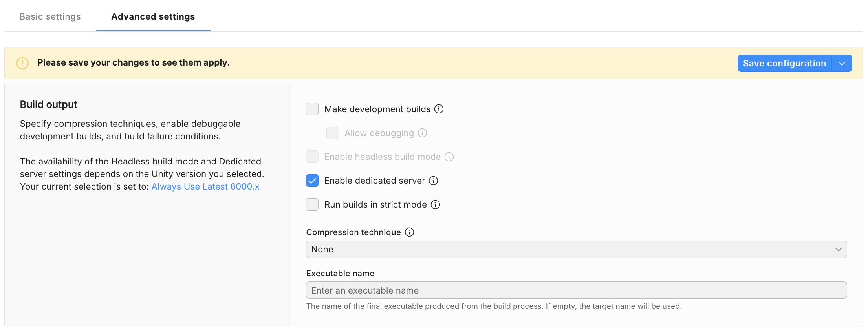Check the Enable headless build mode box
Viewport: 868px width, 332px height.
click(312, 157)
